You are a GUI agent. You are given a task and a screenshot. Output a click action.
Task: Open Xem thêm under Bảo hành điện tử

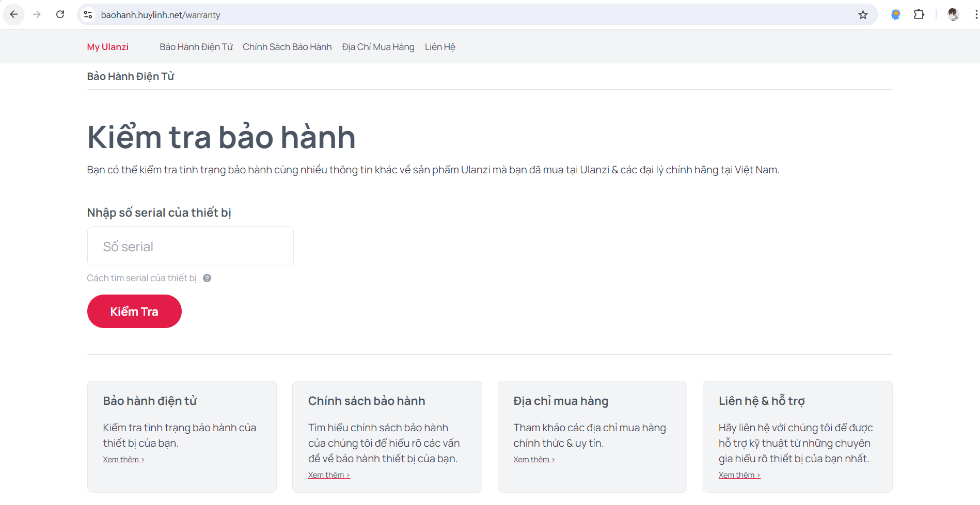(124, 460)
